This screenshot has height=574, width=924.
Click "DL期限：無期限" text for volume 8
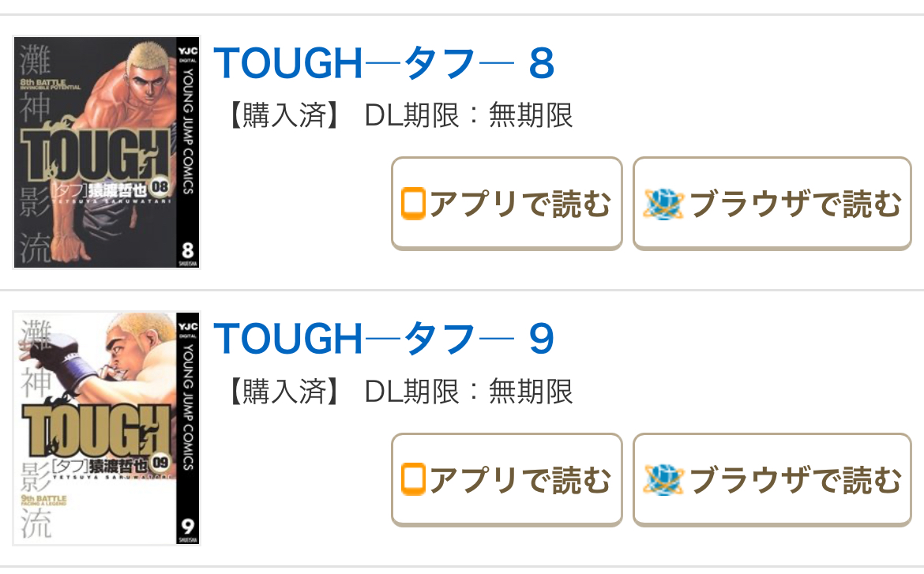coord(468,116)
